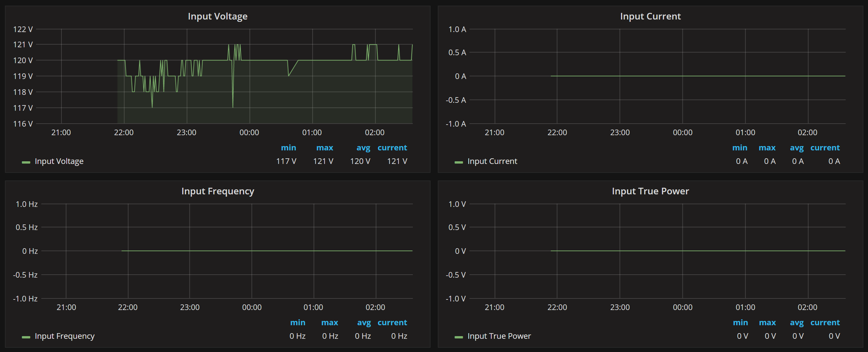The height and width of the screenshot is (352, 868).
Task: Click current header in Input Current legend
Action: (x=825, y=148)
